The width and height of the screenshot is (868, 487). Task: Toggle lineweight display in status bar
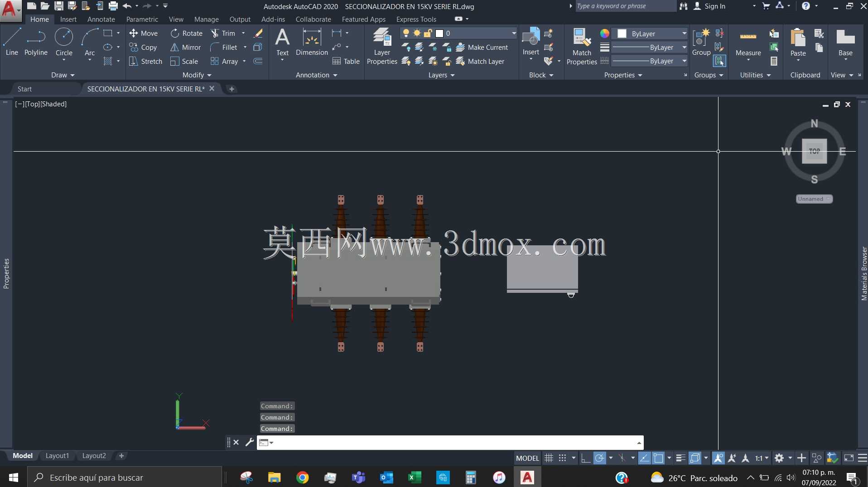tap(680, 458)
